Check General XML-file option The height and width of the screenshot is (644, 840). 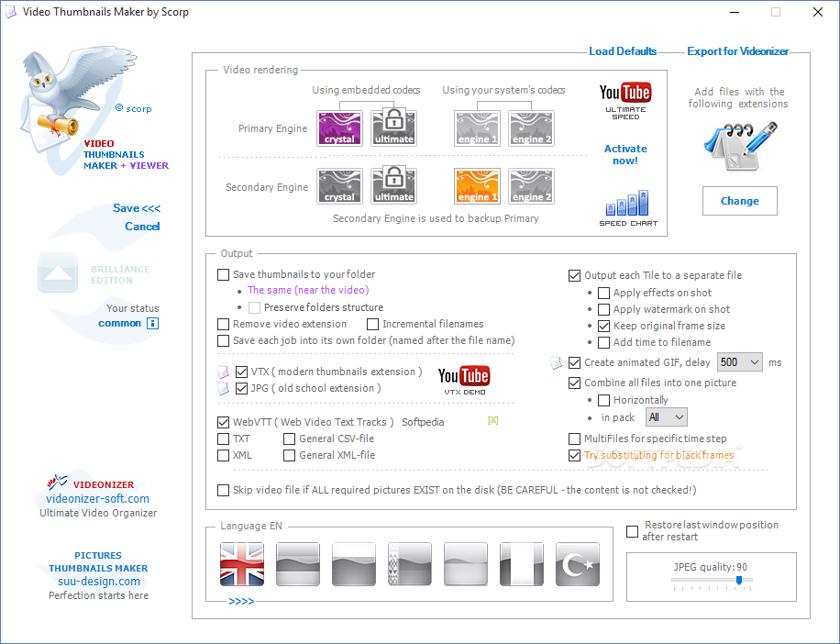[x=289, y=455]
